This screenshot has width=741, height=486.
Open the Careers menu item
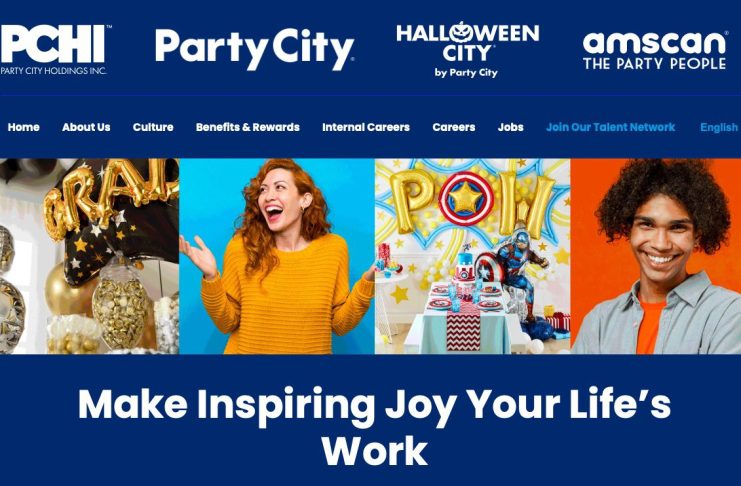pyautogui.click(x=454, y=127)
